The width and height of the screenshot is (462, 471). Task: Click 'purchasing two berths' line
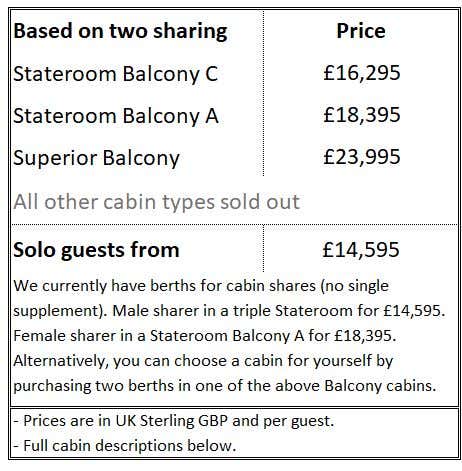tap(225, 386)
